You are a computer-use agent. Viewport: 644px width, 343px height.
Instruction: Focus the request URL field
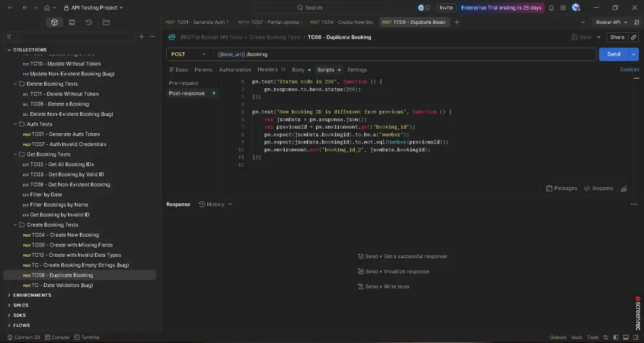[404, 54]
